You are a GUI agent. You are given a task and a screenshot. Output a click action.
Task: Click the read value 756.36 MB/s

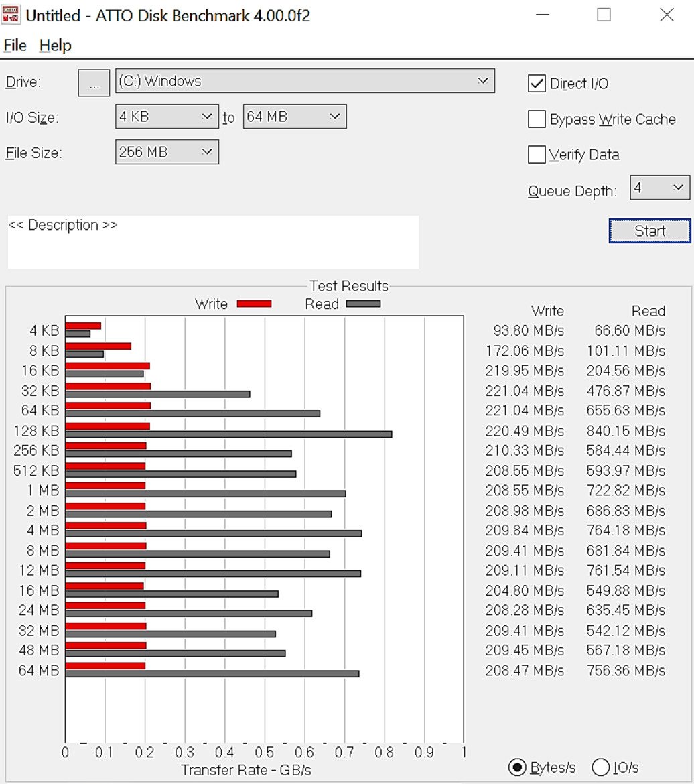626,671
